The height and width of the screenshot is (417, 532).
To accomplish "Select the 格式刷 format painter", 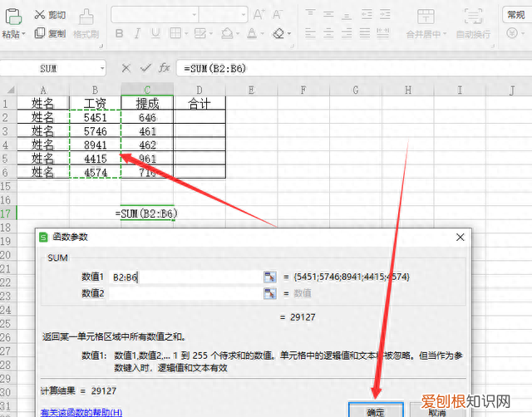I will tap(86, 24).
